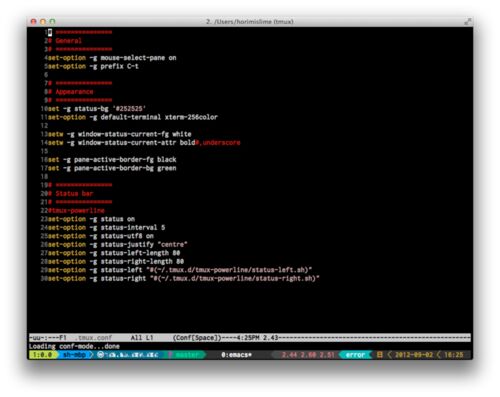Click the status-utf8 on line
The width and height of the screenshot is (500, 397).
[x=101, y=236]
